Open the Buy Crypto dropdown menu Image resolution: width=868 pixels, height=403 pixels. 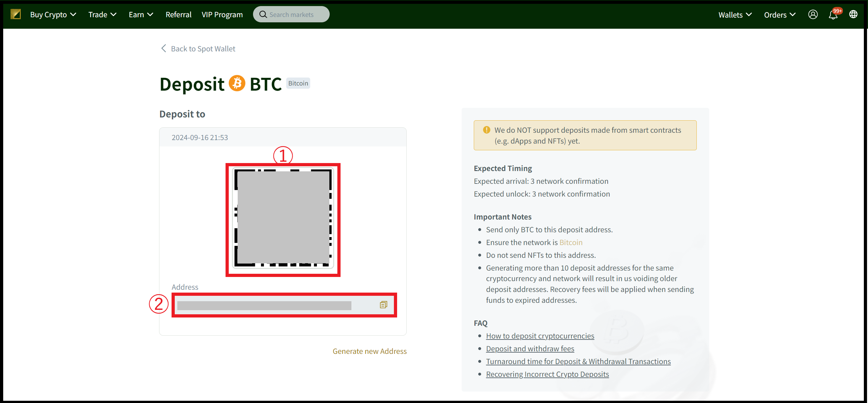click(53, 14)
